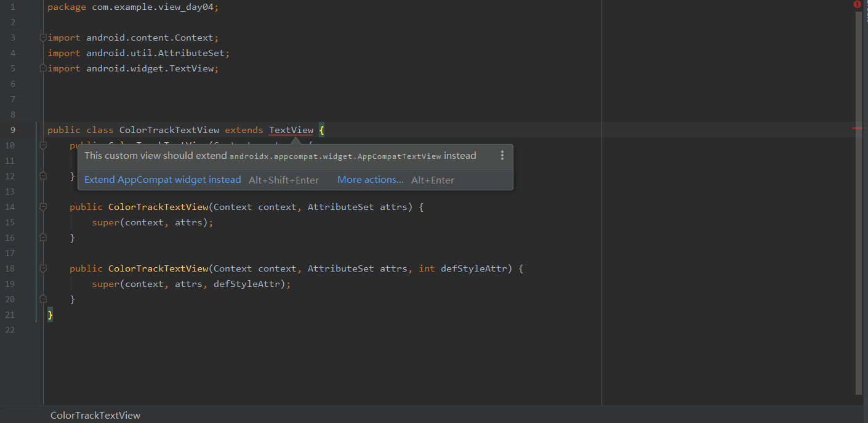Click 'android.util.AttributeSet' import text
This screenshot has width=868, height=423.
[x=155, y=53]
